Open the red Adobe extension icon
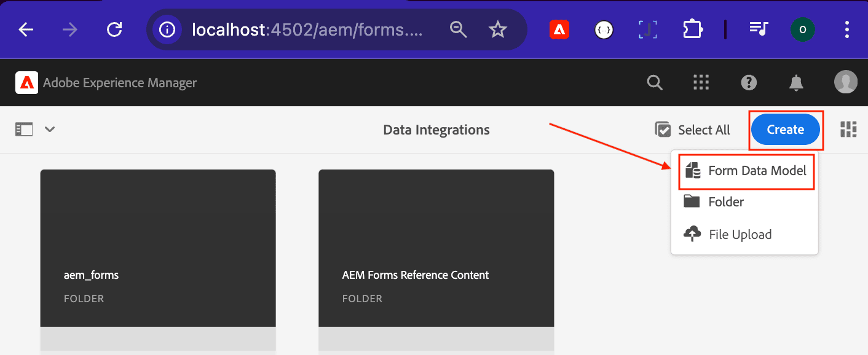This screenshot has height=355, width=868. coord(559,29)
